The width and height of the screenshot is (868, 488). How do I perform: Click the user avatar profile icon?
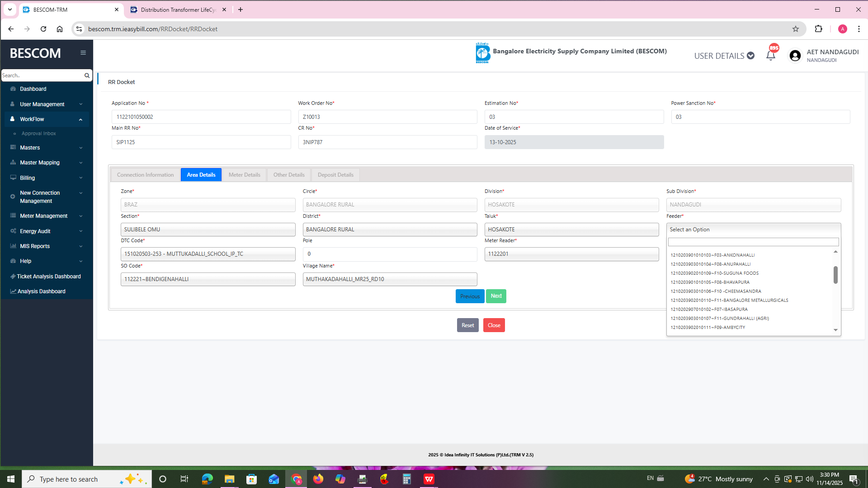pos(795,56)
